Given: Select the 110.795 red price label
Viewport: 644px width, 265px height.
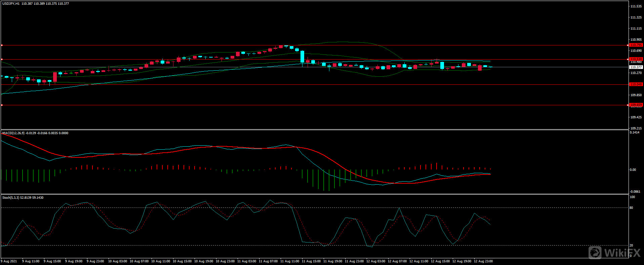Looking at the screenshot, I should point(636,45).
